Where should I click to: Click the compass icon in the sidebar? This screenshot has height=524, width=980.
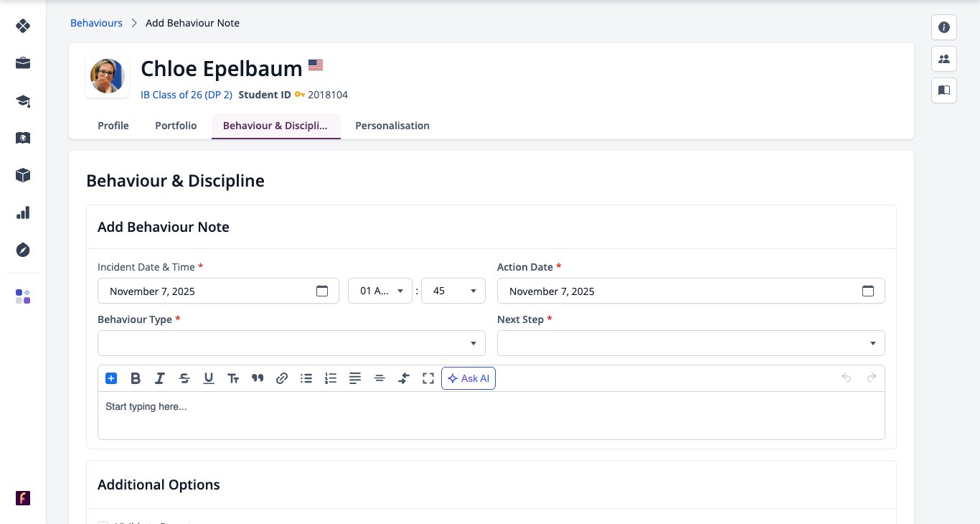(23, 250)
